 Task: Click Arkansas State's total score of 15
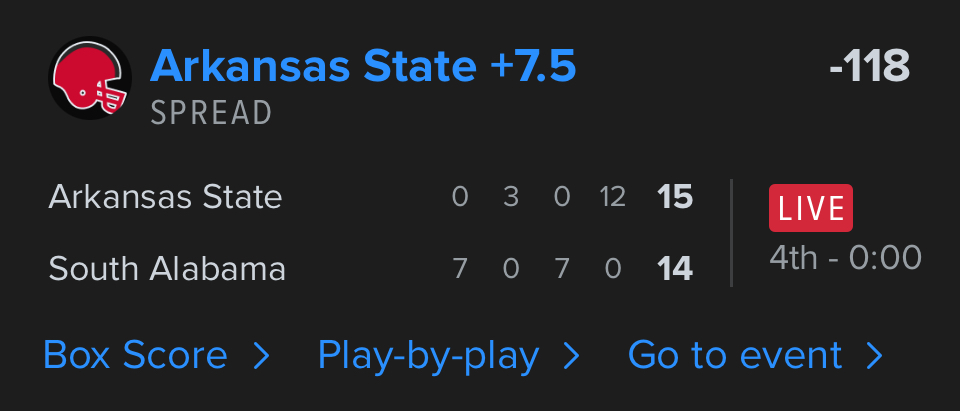click(x=675, y=197)
